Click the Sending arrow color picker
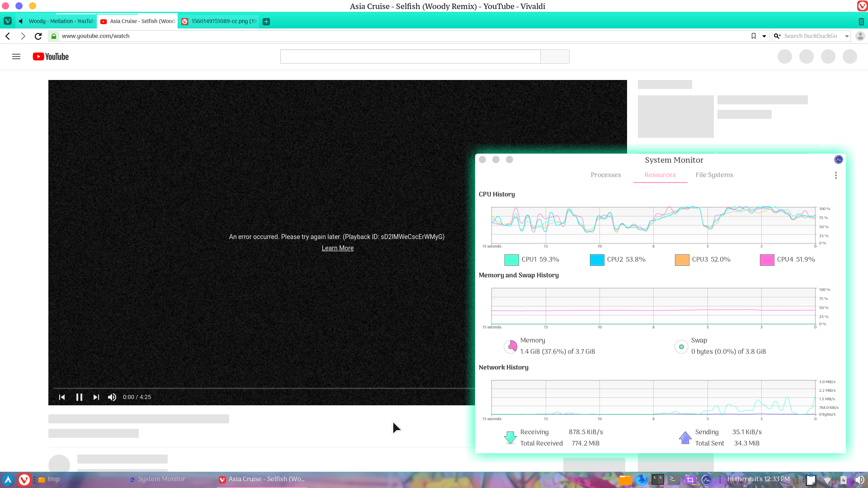Image resolution: width=868 pixels, height=488 pixels. (685, 438)
